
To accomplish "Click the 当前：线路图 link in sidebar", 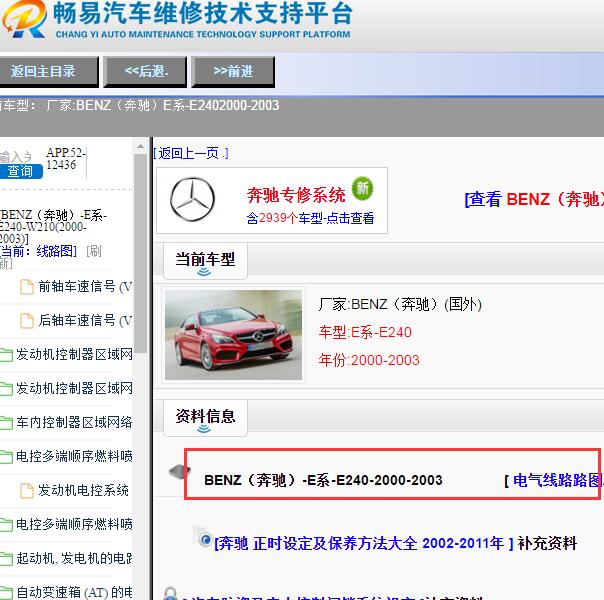I will click(x=39, y=251).
